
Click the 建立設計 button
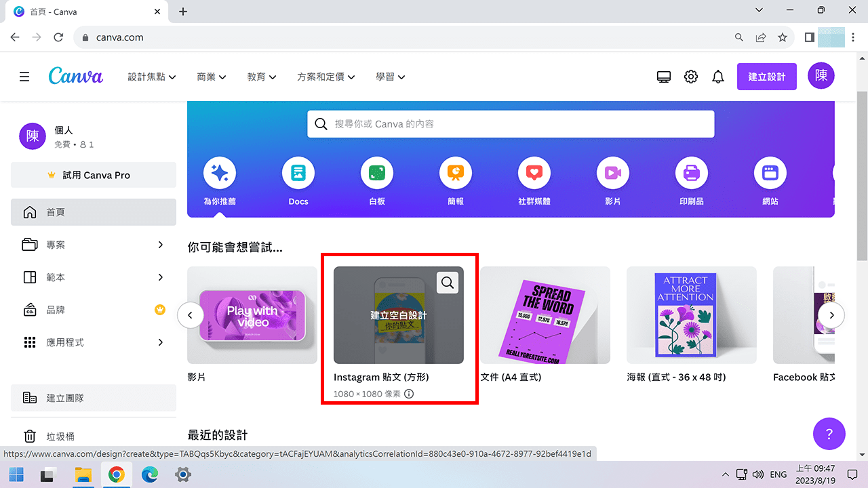click(x=766, y=76)
